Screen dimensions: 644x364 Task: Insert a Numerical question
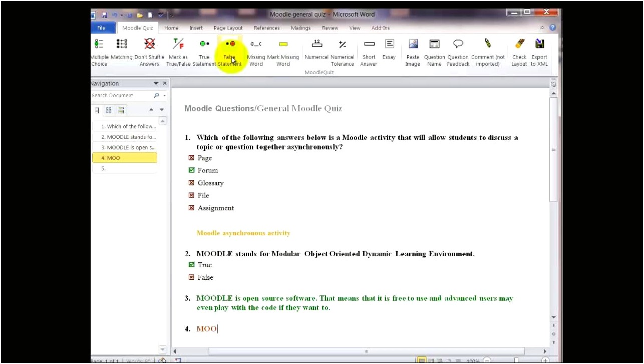(316, 50)
